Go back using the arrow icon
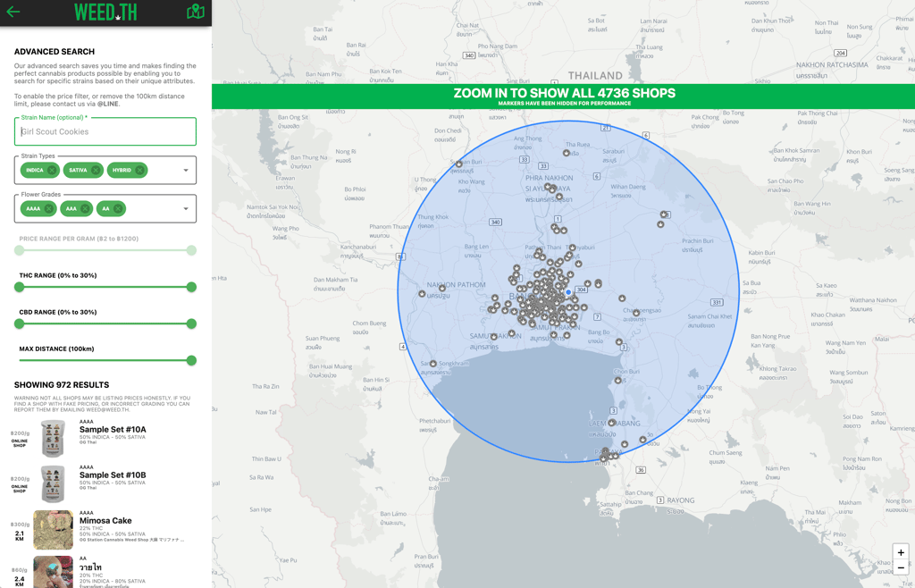Image resolution: width=915 pixels, height=588 pixels. click(13, 12)
